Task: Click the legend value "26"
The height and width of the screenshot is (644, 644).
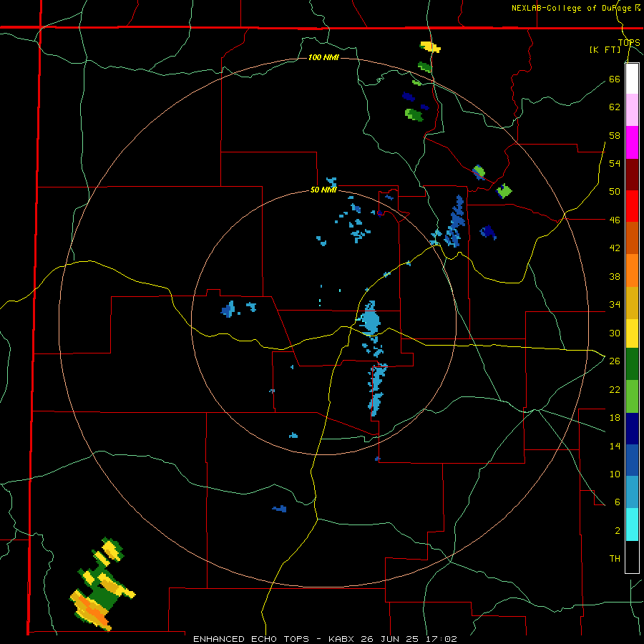Action: click(x=615, y=361)
